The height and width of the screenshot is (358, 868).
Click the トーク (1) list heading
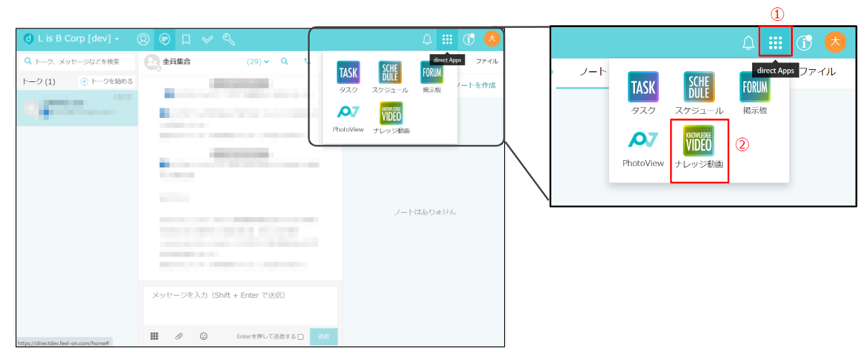point(39,81)
